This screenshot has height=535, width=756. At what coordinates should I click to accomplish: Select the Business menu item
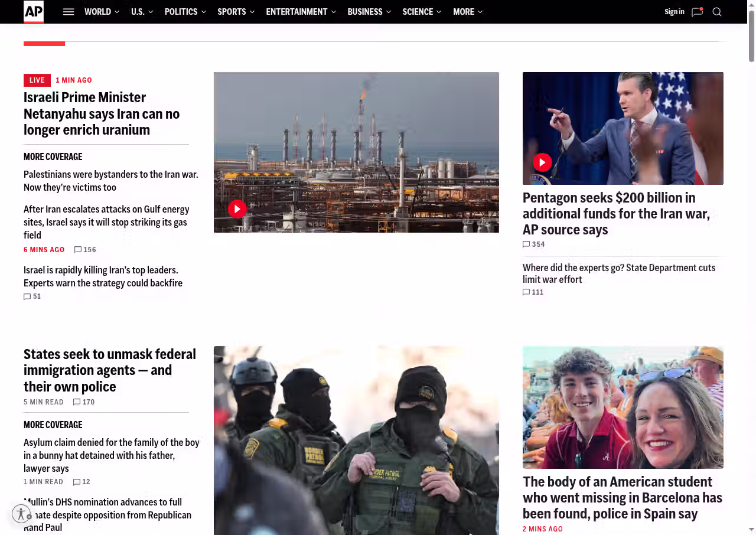click(x=369, y=12)
